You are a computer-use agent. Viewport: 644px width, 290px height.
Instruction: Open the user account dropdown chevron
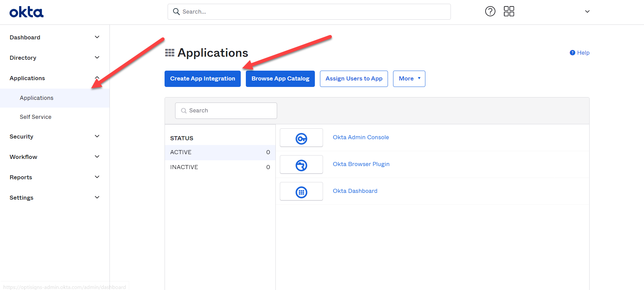[x=587, y=12]
